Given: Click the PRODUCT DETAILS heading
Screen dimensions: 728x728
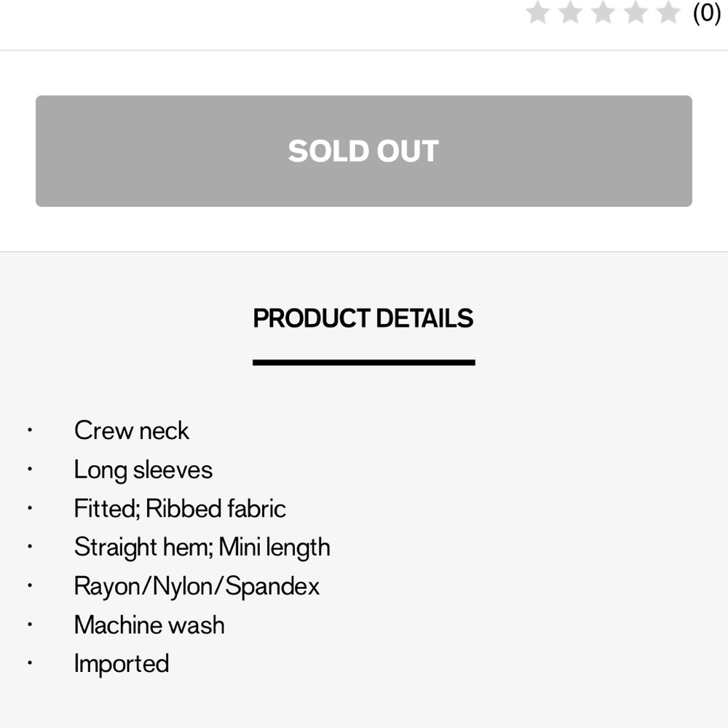Looking at the screenshot, I should click(363, 319).
